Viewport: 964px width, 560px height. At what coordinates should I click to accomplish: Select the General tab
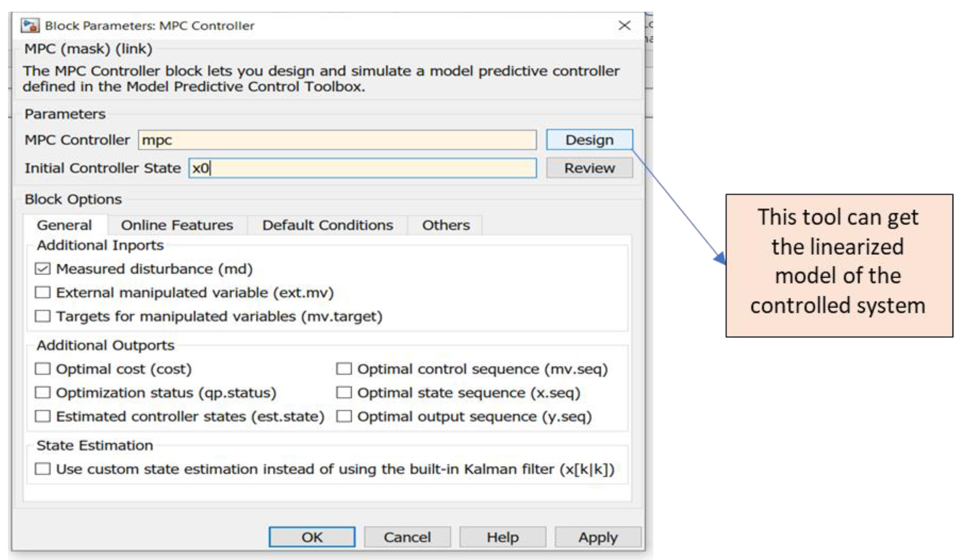click(x=64, y=225)
